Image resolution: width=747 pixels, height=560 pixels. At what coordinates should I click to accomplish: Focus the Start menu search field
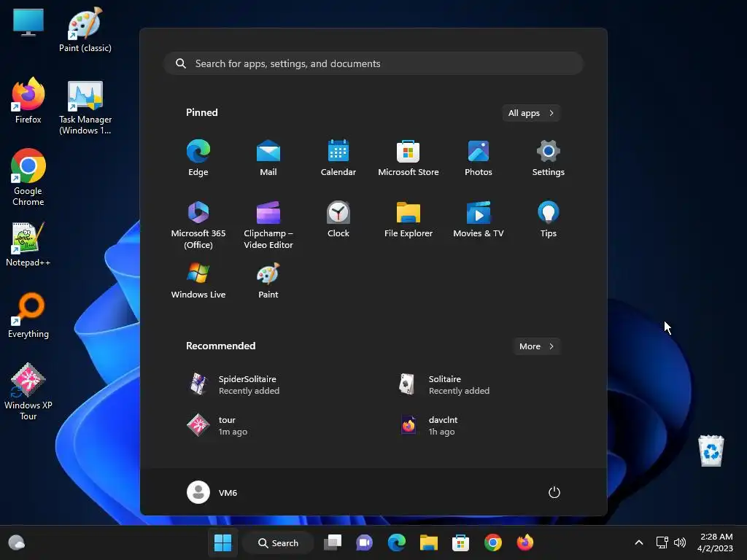(x=373, y=63)
